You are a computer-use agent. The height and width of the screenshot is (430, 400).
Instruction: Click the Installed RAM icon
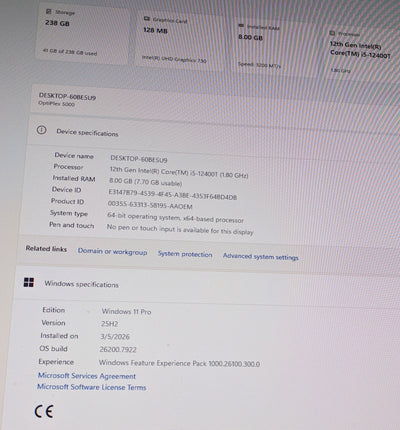pos(241,26)
